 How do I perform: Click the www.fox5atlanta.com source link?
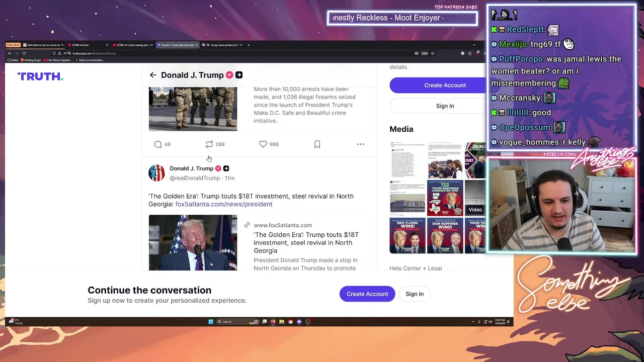click(x=283, y=225)
